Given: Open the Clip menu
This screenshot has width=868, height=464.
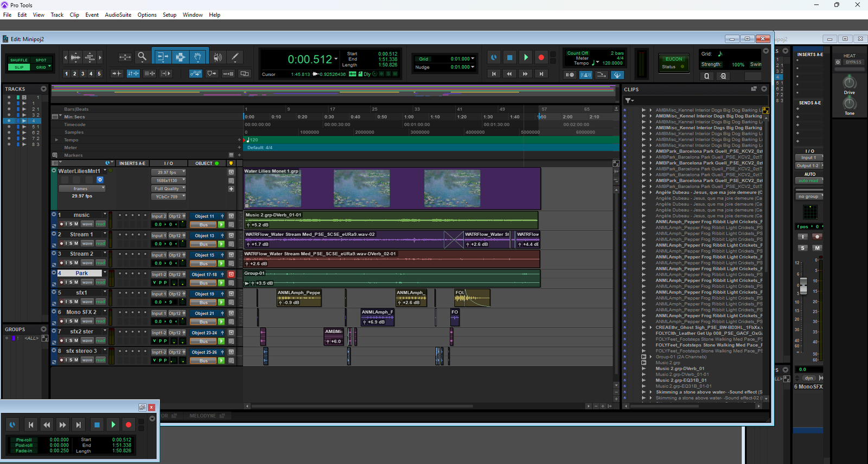Looking at the screenshot, I should [74, 15].
